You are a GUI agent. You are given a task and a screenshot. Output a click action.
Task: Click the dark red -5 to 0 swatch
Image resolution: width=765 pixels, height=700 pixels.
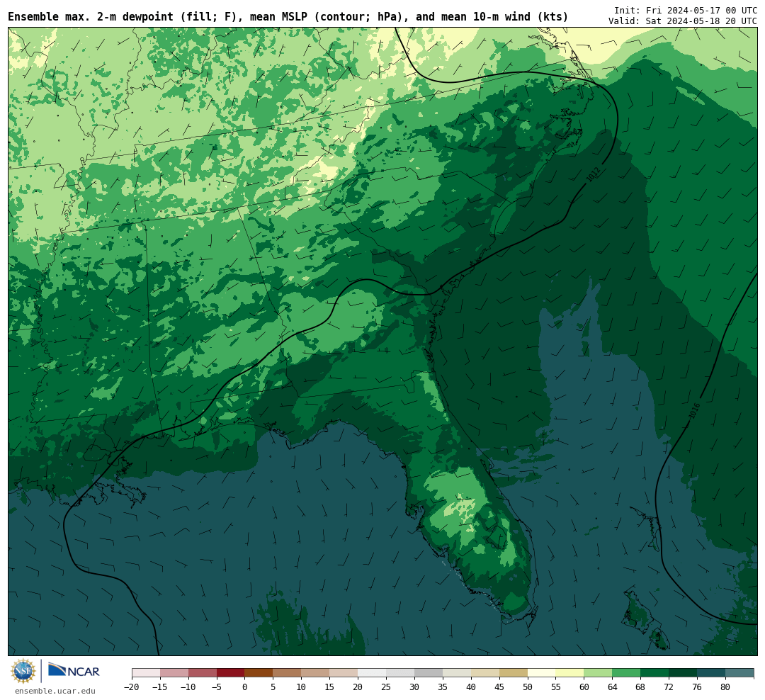point(230,673)
